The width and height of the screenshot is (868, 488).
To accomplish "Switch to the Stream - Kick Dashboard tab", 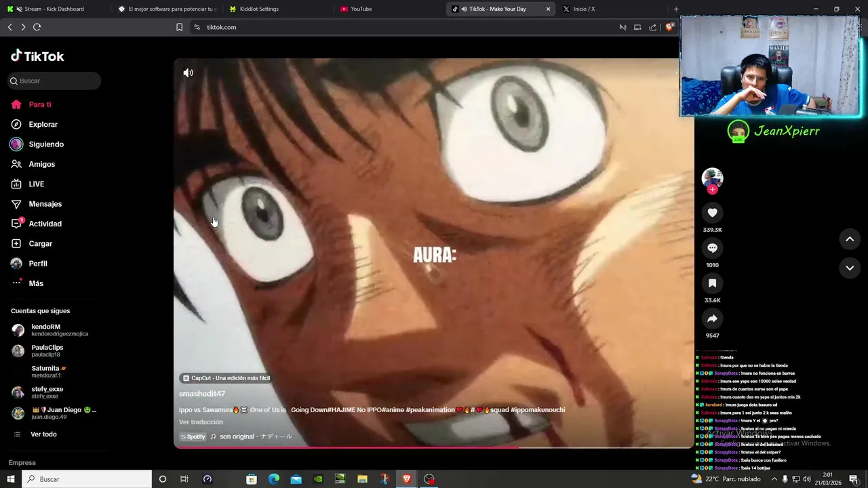I will 54,9.
